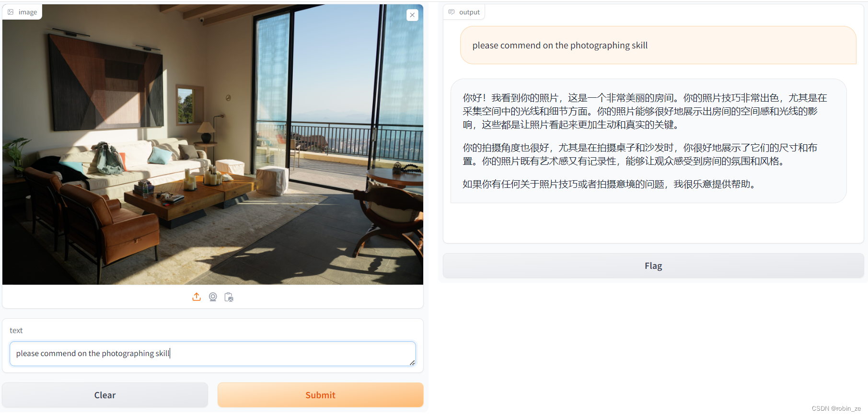Submit the prompt with Submit button

pyautogui.click(x=320, y=395)
